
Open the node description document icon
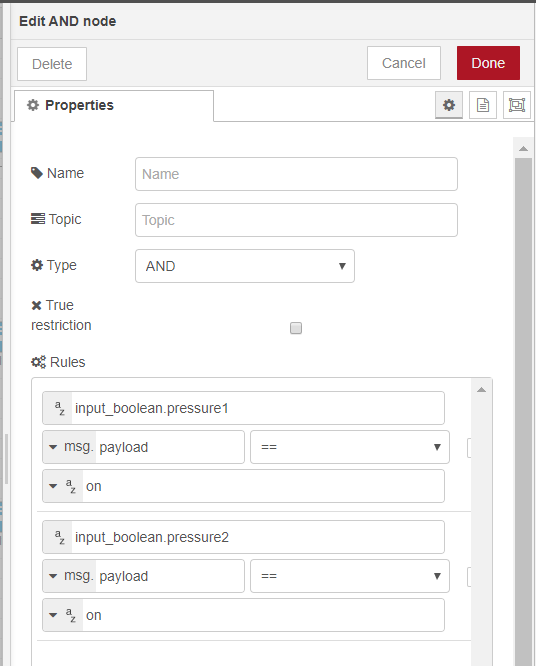click(x=482, y=105)
